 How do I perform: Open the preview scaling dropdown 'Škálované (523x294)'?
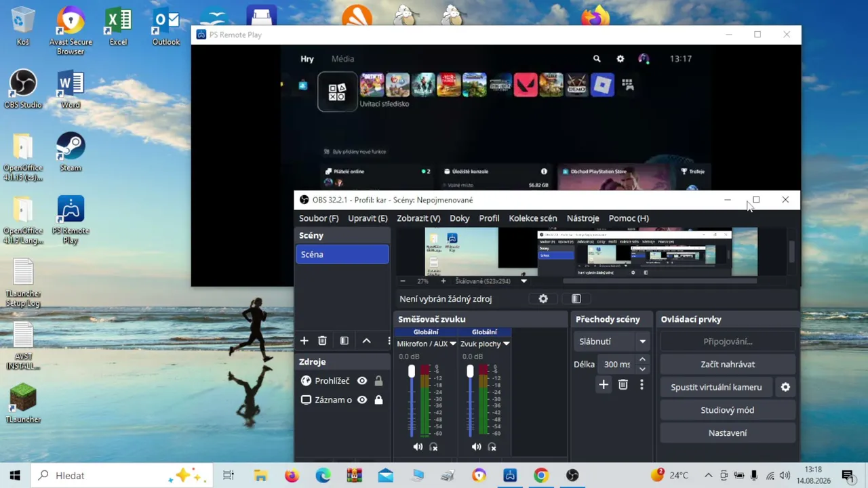coord(524,281)
